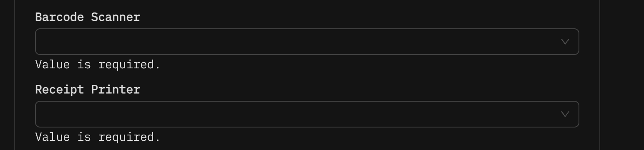
Task: Expand Receipt Printer options via down arrow
Action: pyautogui.click(x=565, y=114)
